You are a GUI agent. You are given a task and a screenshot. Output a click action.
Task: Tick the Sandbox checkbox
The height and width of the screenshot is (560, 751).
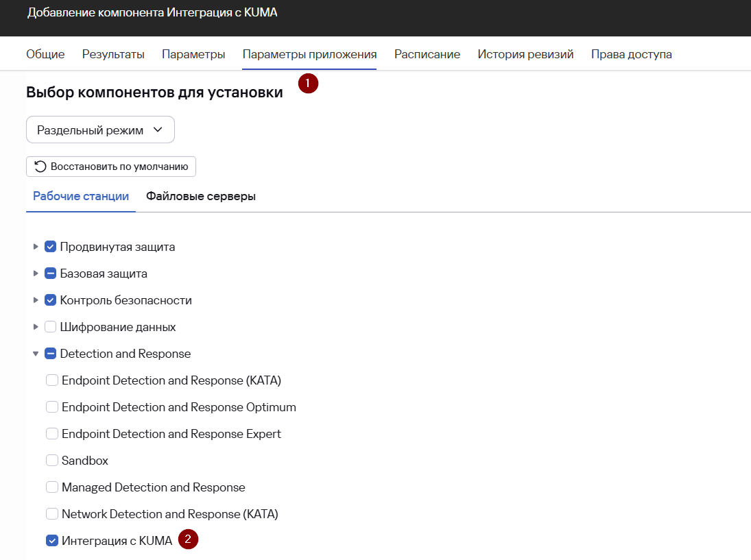51,461
